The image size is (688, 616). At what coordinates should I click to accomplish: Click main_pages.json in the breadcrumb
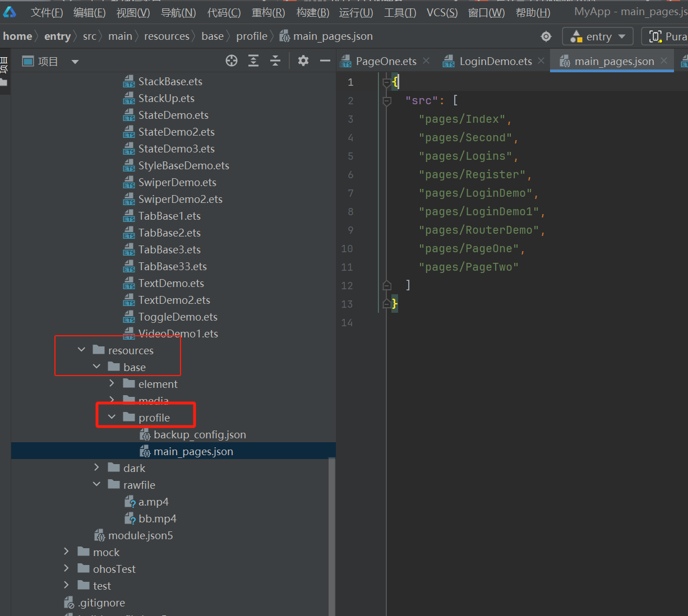point(326,36)
